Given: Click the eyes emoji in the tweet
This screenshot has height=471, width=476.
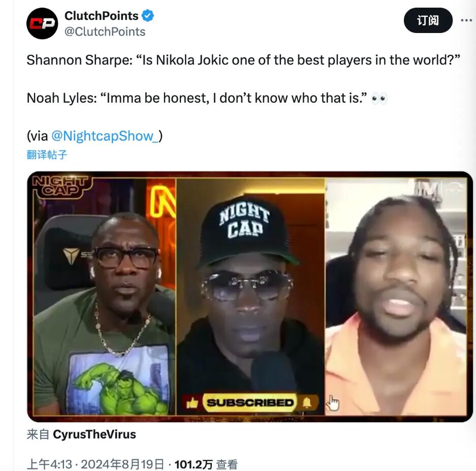Looking at the screenshot, I should point(379,99).
